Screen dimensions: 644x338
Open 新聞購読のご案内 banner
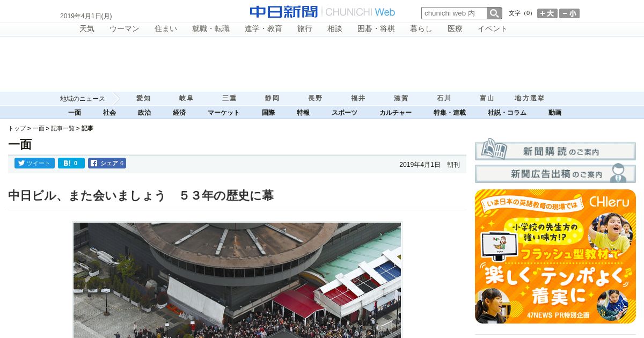coord(555,150)
